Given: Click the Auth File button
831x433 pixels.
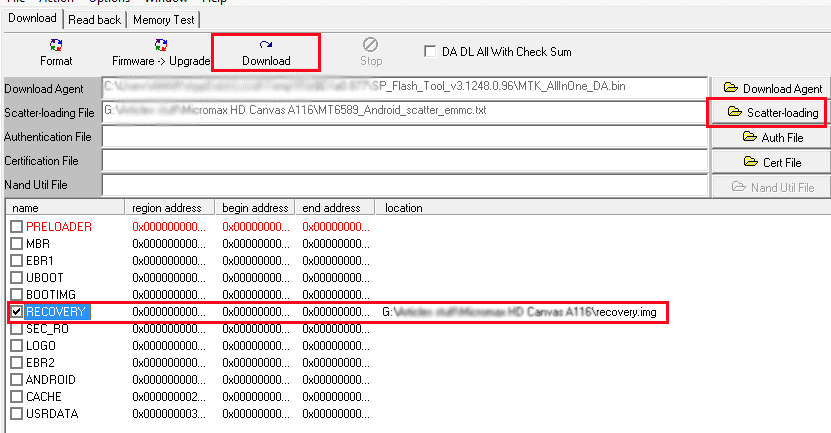Looking at the screenshot, I should 771,137.
